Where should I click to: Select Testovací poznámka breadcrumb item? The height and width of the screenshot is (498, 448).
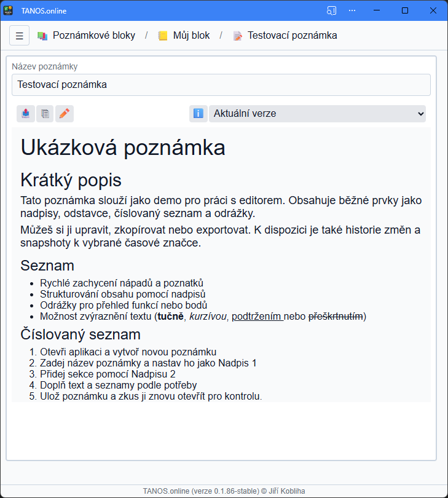[x=292, y=36]
